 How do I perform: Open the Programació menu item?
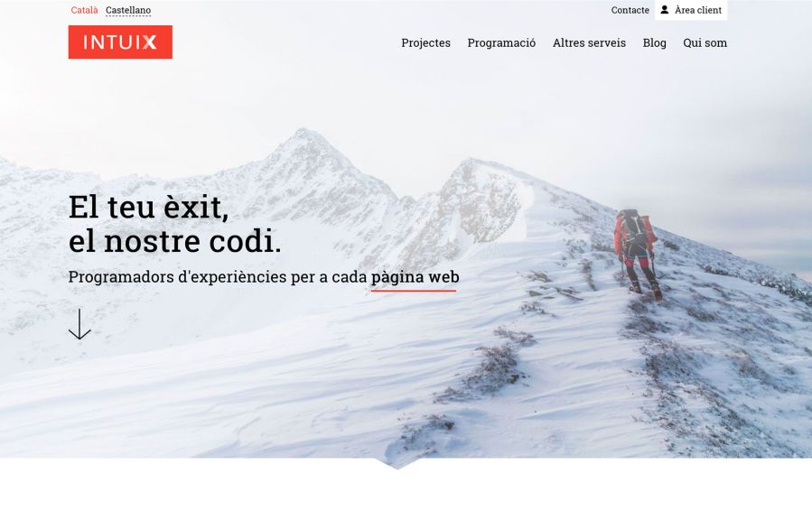[x=501, y=43]
